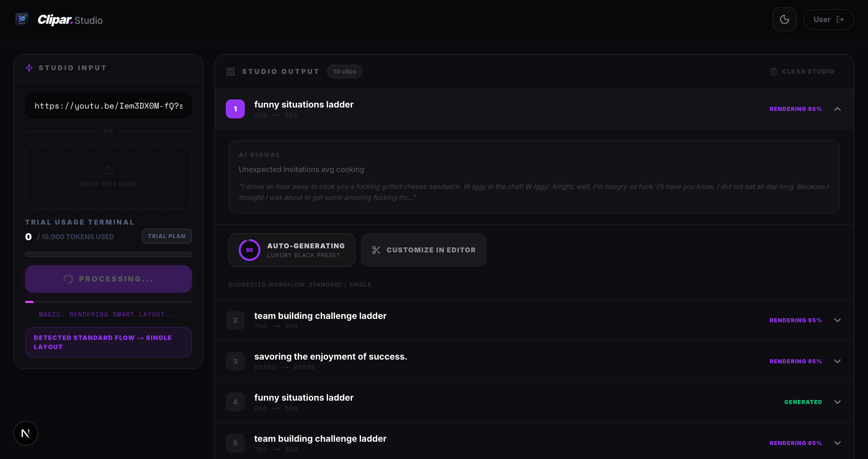
Task: Open the Next.js N dev indicator
Action: (25, 433)
